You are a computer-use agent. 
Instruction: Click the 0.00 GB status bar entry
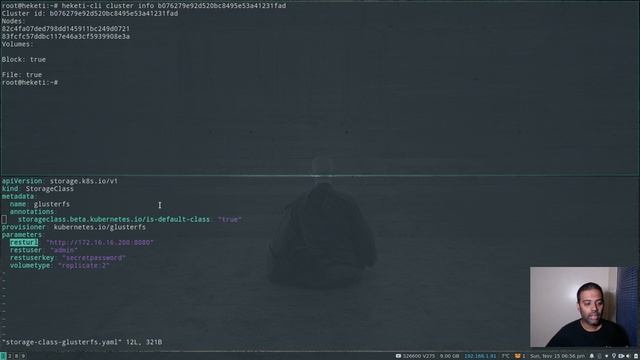[x=449, y=356]
